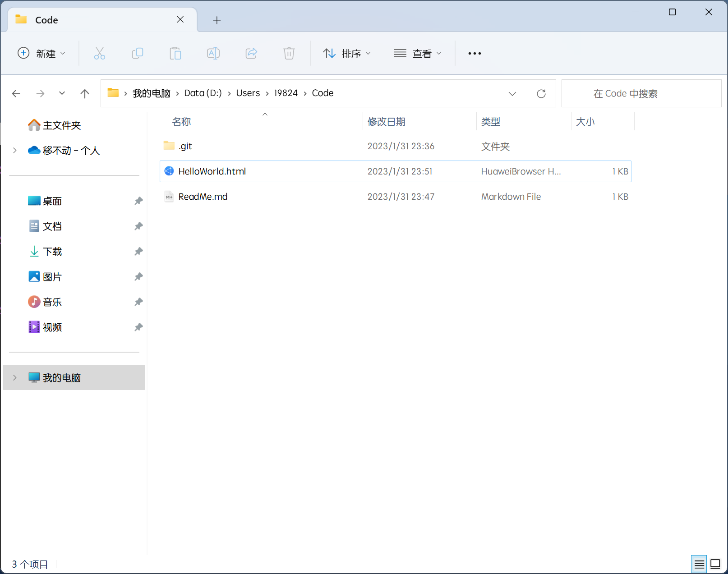Switch to large icons view layout
This screenshot has width=728, height=574.
(x=715, y=564)
